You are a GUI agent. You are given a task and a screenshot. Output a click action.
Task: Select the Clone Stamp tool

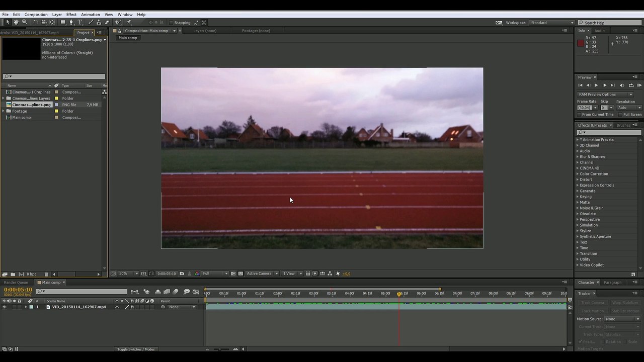(99, 22)
